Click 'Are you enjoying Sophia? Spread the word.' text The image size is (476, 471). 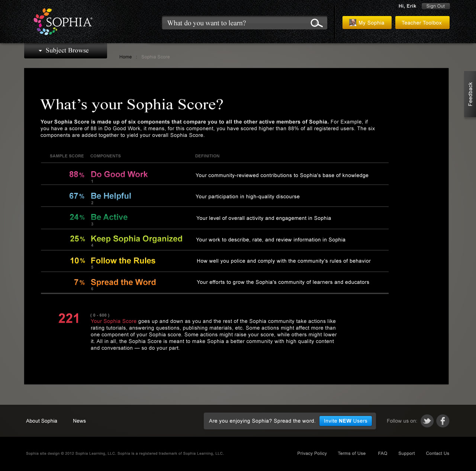(x=262, y=421)
